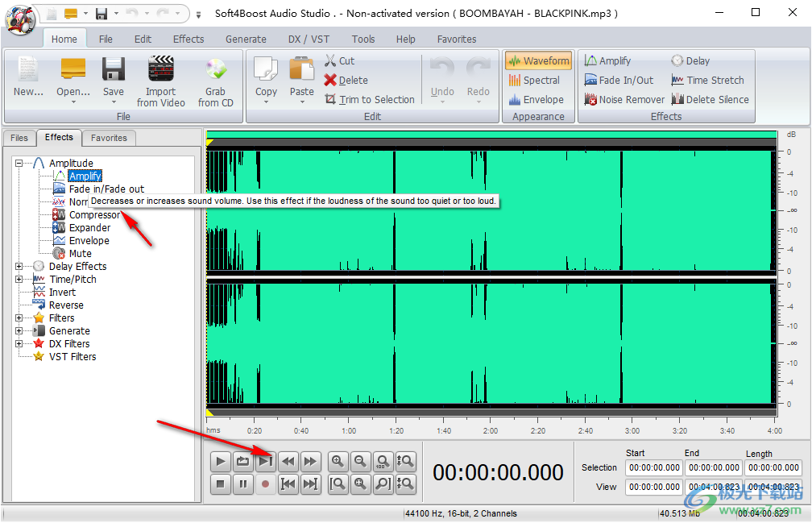Switch to the Files panel tab
Viewport: 812px width, 523px height.
pos(19,138)
